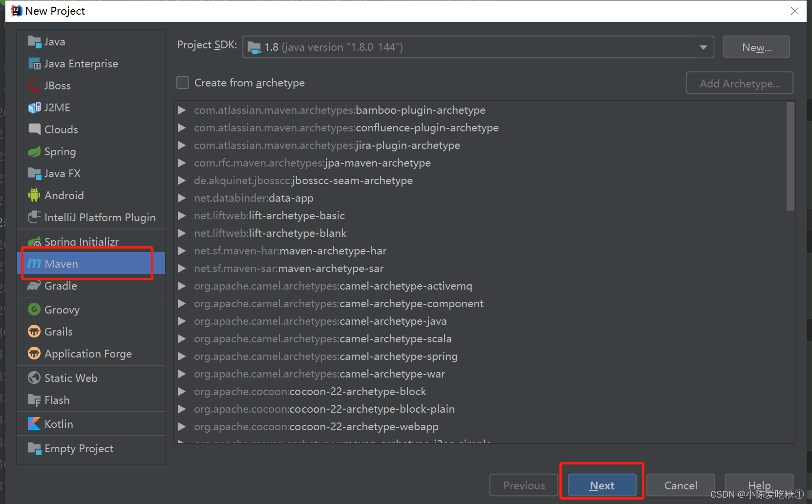This screenshot has width=812, height=504.
Task: Expand bamboo-plugin-archetype entry
Action: (x=182, y=110)
